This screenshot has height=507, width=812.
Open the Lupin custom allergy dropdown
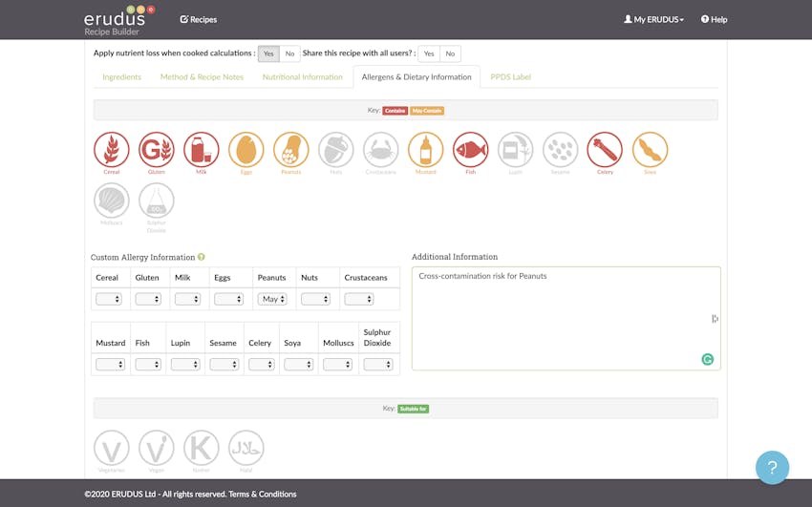185,364
